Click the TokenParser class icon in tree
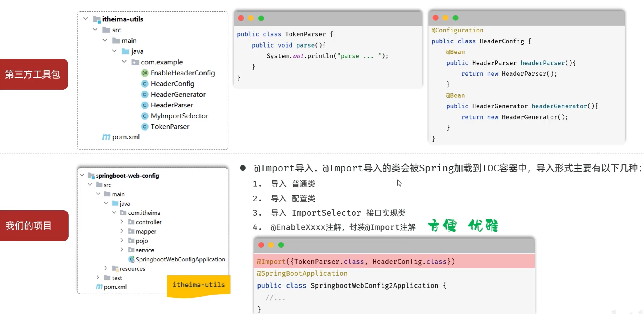 (145, 127)
